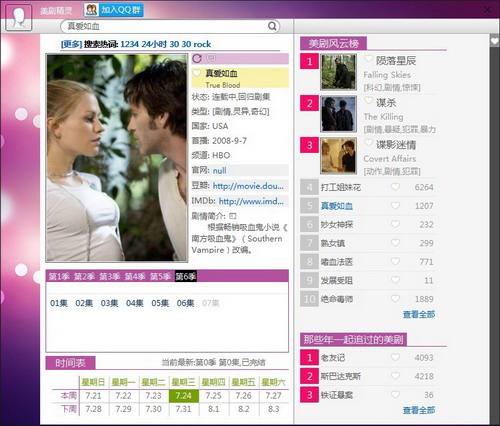The height and width of the screenshot is (426, 500).
Task: Open the 豆瓣 movie.dou... link
Action: coord(248,186)
